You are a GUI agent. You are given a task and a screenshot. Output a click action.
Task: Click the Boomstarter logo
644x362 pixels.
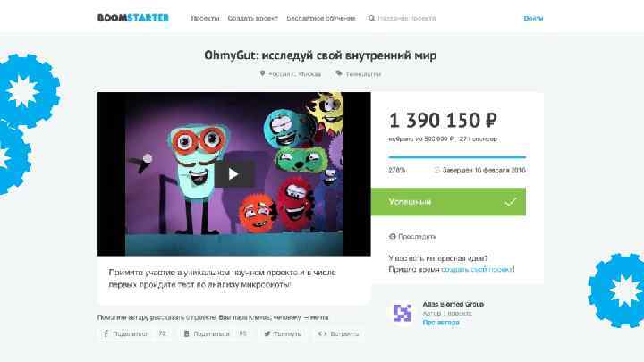coord(133,18)
